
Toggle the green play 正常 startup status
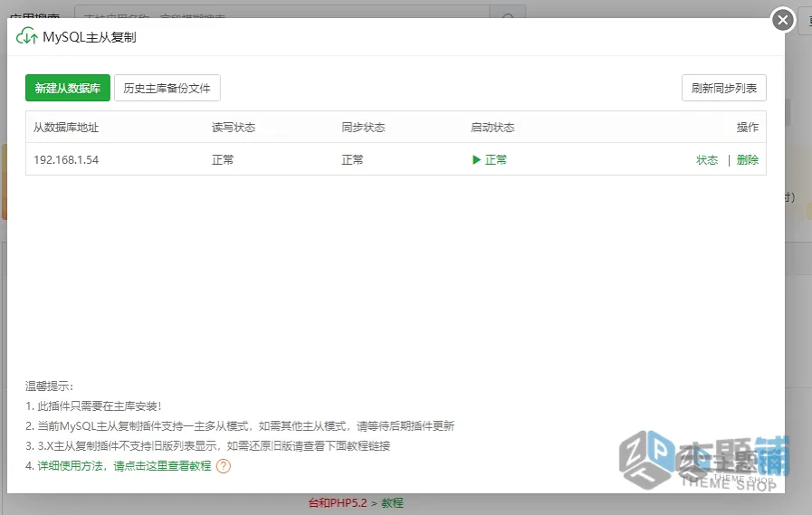[x=490, y=159]
